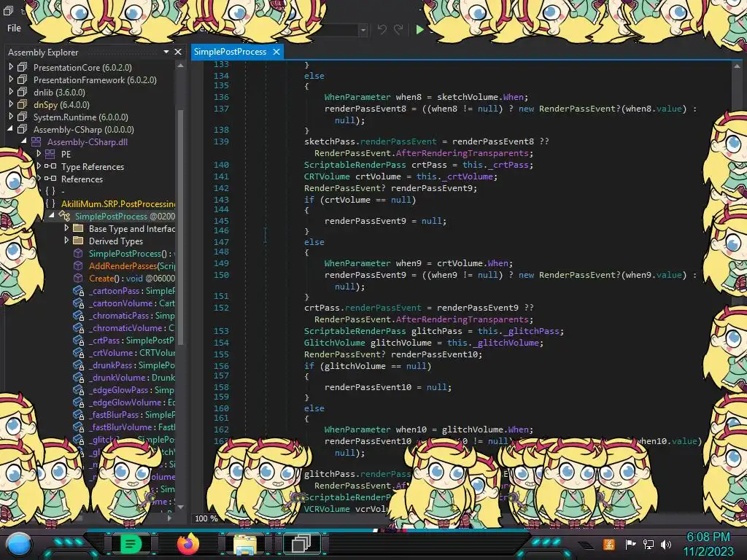Click the AkilliMum.SRP namespace braces icon

[x=50, y=204]
